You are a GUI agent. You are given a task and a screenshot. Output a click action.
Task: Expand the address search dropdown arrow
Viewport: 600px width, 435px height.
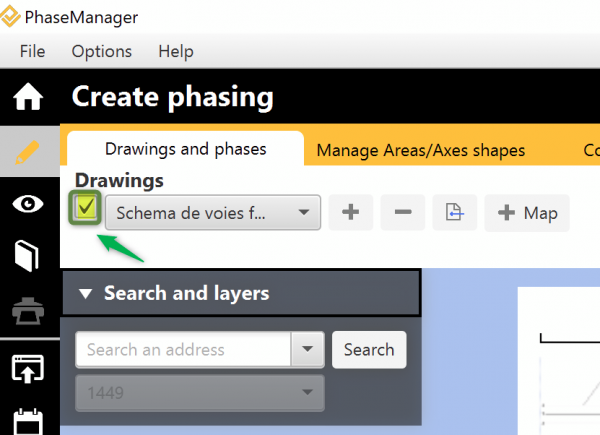tap(304, 350)
